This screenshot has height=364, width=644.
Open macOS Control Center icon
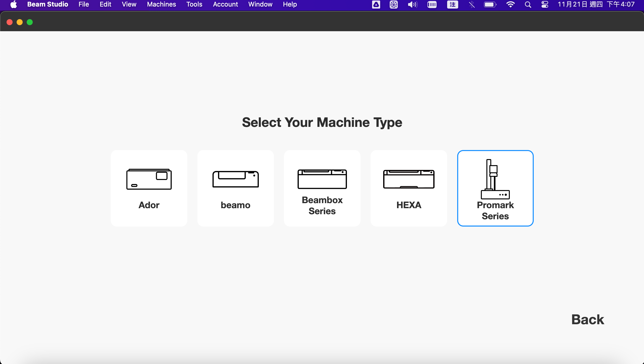(x=545, y=5)
